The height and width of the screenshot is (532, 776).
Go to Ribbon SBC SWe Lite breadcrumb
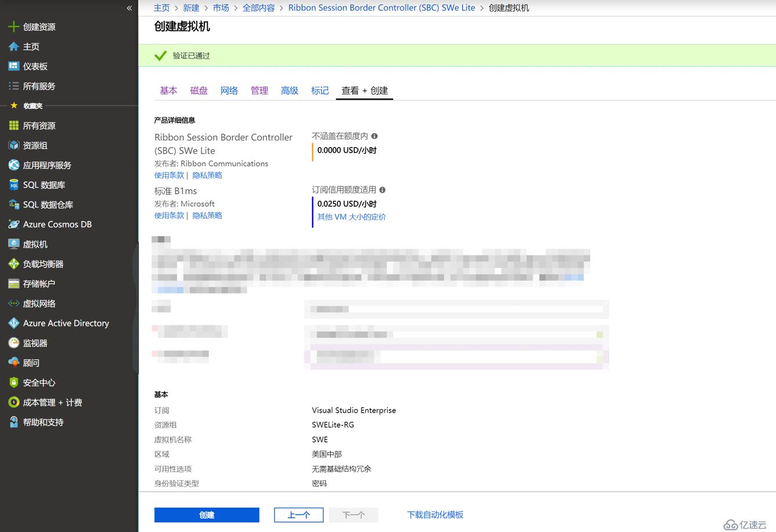382,8
